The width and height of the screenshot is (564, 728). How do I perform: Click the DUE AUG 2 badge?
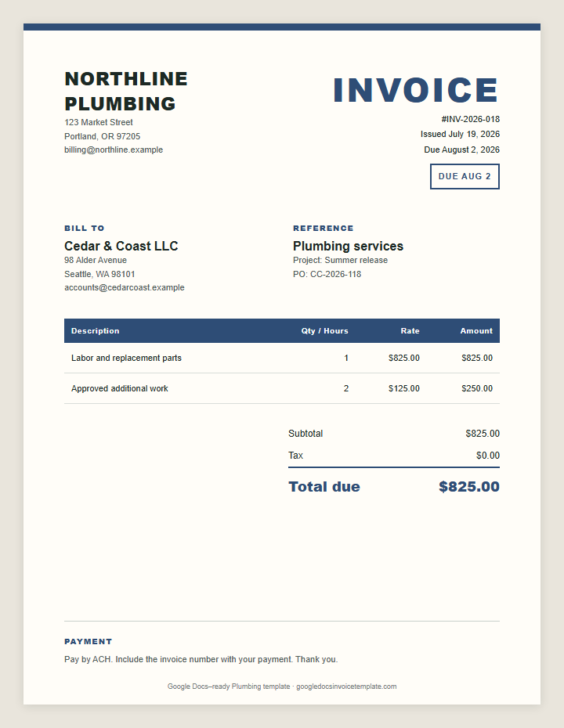tap(465, 176)
